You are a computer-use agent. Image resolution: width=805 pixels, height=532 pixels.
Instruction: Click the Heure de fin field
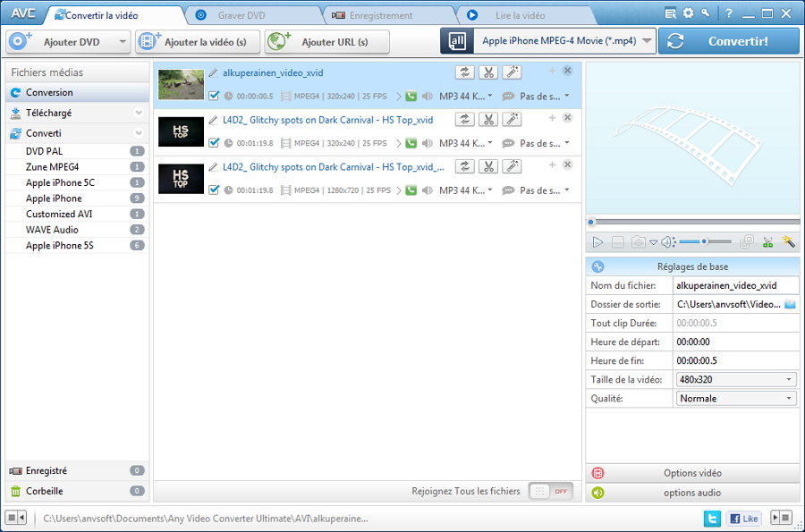tap(736, 360)
